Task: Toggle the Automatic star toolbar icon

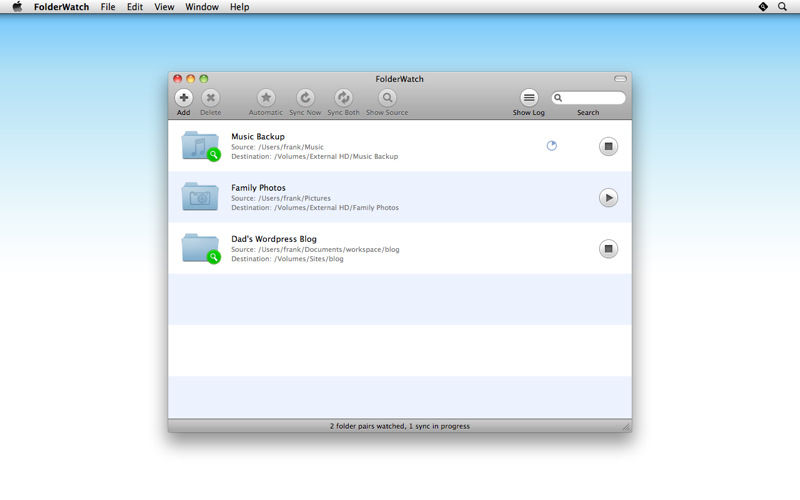Action: [266, 97]
